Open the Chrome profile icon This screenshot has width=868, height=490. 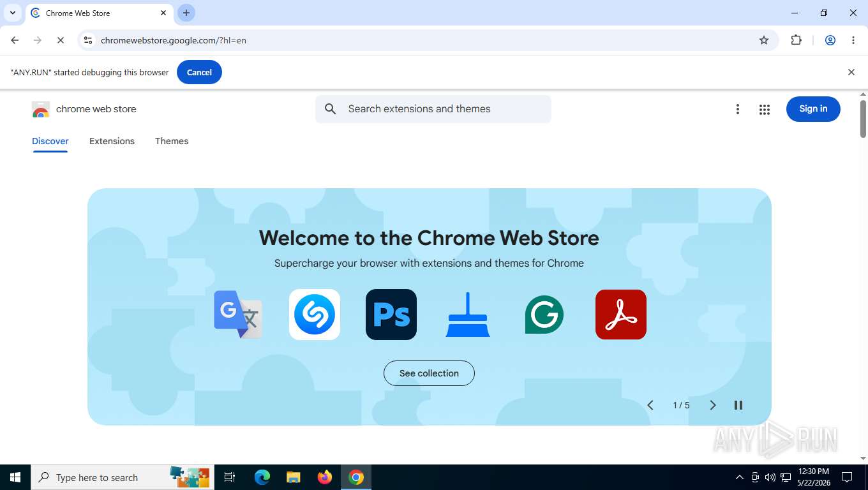click(x=830, y=40)
